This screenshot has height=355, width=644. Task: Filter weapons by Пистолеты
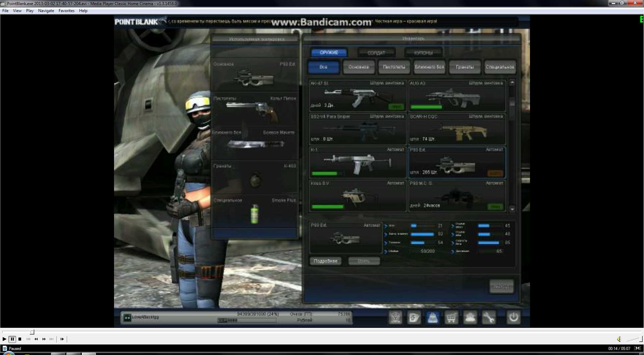pos(394,67)
